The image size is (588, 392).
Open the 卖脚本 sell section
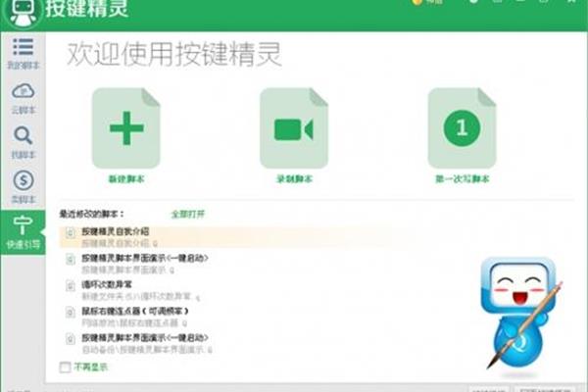point(23,187)
